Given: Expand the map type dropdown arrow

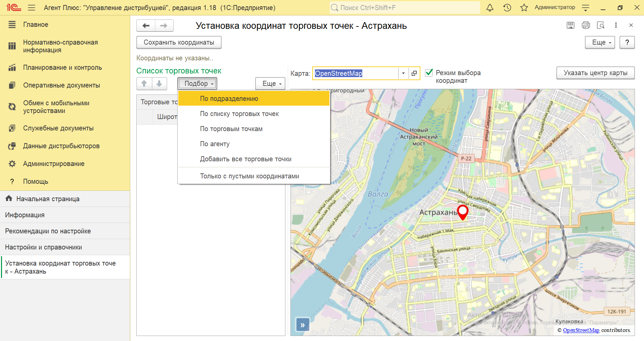Looking at the screenshot, I should [403, 73].
